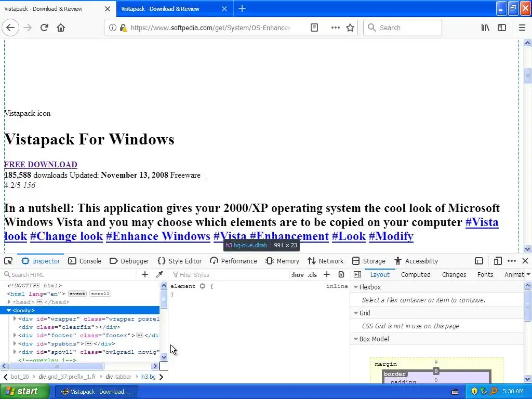Select the Changes sidebar tab

tap(454, 274)
